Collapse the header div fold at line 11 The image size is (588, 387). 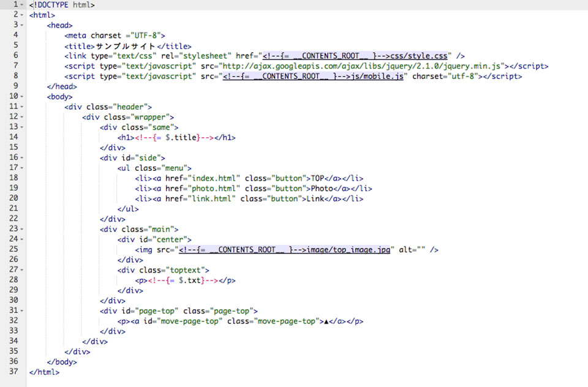click(22, 107)
